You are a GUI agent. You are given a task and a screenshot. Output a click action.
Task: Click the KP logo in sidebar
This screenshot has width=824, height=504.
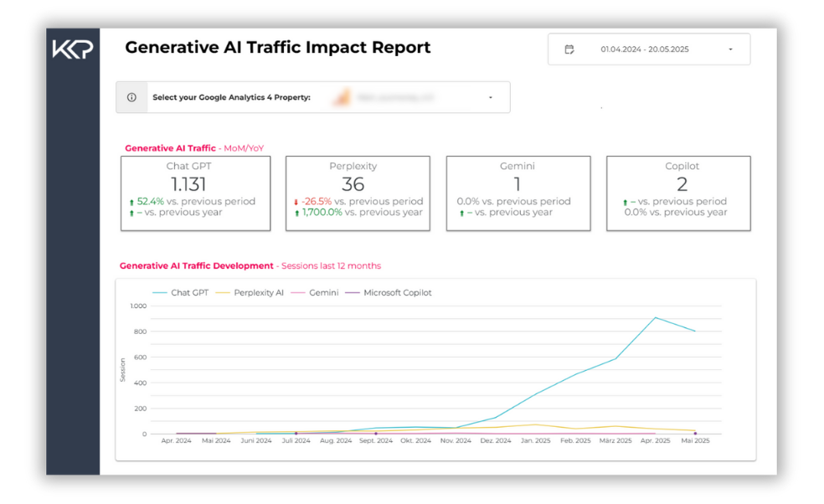(73, 49)
